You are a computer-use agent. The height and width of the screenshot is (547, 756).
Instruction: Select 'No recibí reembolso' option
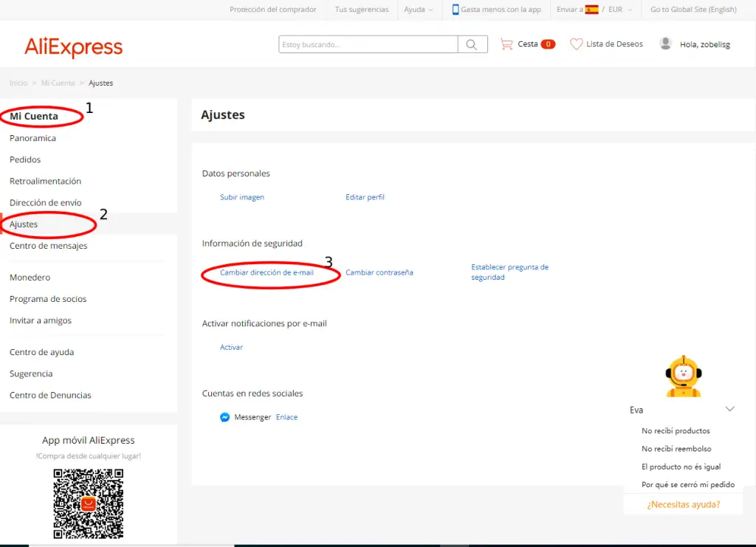point(676,449)
